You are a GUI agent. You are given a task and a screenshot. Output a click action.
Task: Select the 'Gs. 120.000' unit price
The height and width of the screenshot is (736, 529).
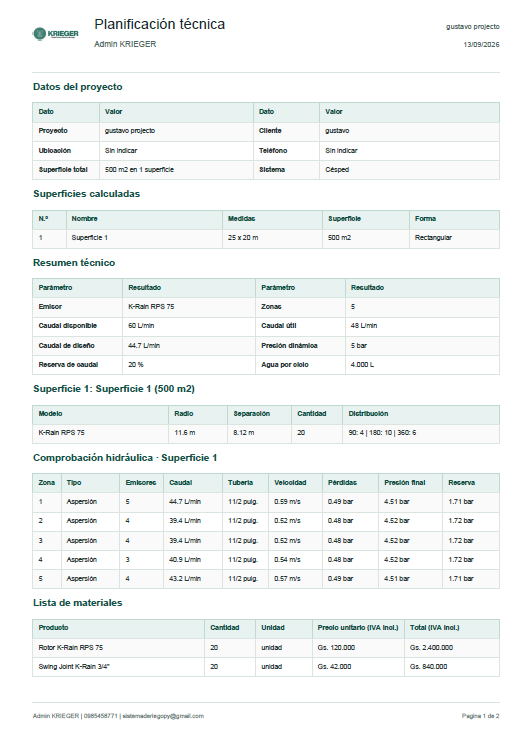click(x=336, y=647)
